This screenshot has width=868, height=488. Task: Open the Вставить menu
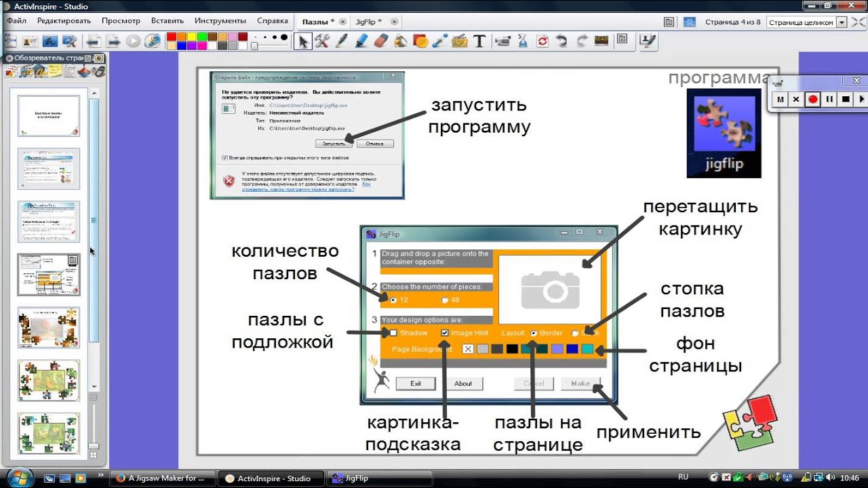(167, 21)
